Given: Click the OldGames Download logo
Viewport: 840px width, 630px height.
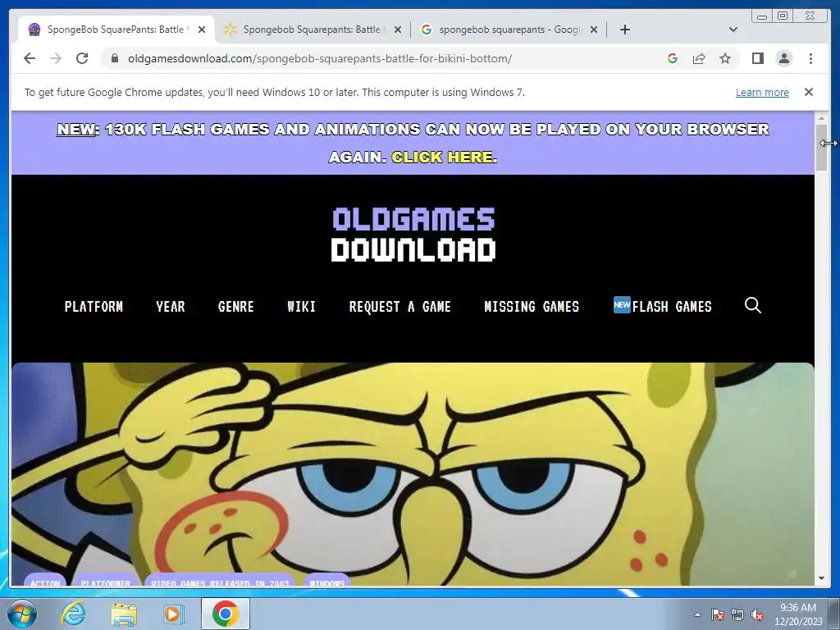Looking at the screenshot, I should [413, 235].
